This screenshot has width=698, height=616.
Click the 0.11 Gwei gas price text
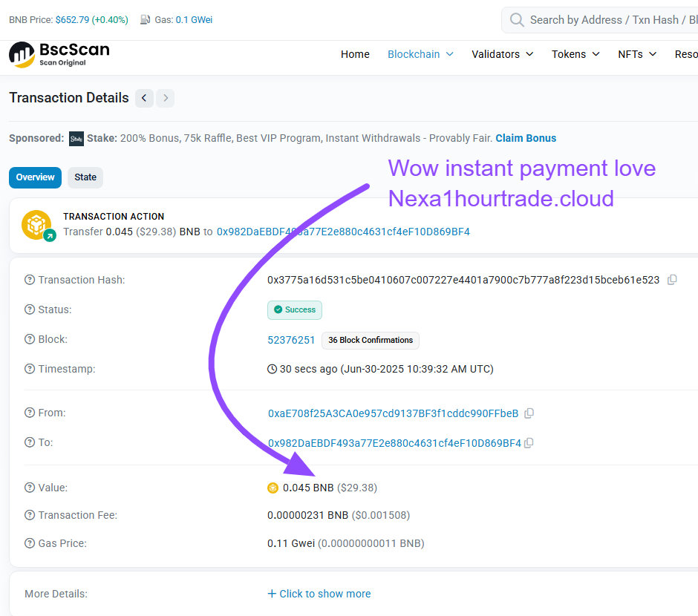click(x=291, y=543)
